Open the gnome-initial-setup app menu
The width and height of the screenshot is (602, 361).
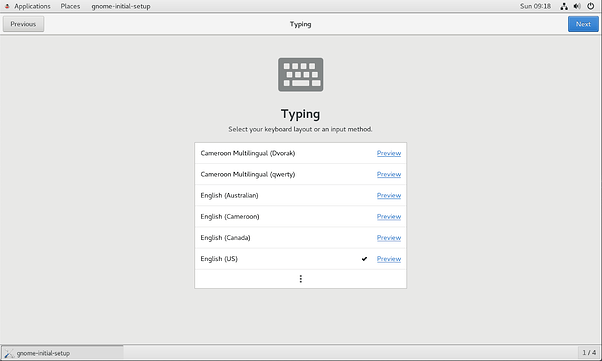click(121, 6)
